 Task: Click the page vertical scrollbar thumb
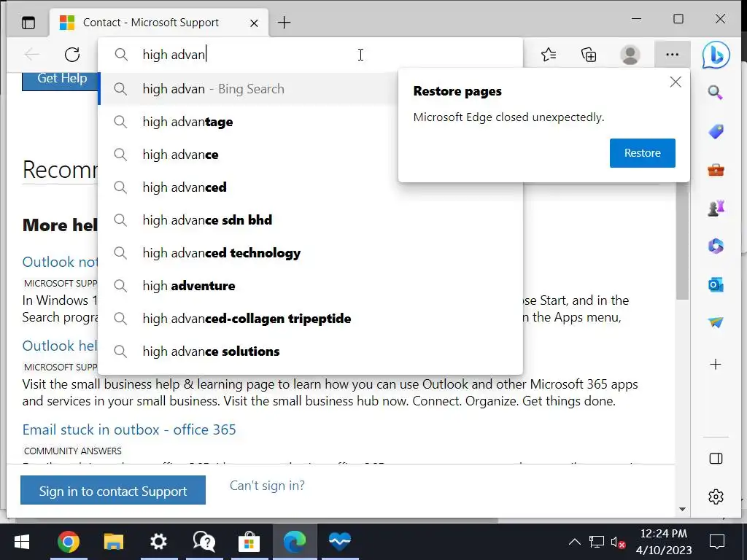coord(682,241)
